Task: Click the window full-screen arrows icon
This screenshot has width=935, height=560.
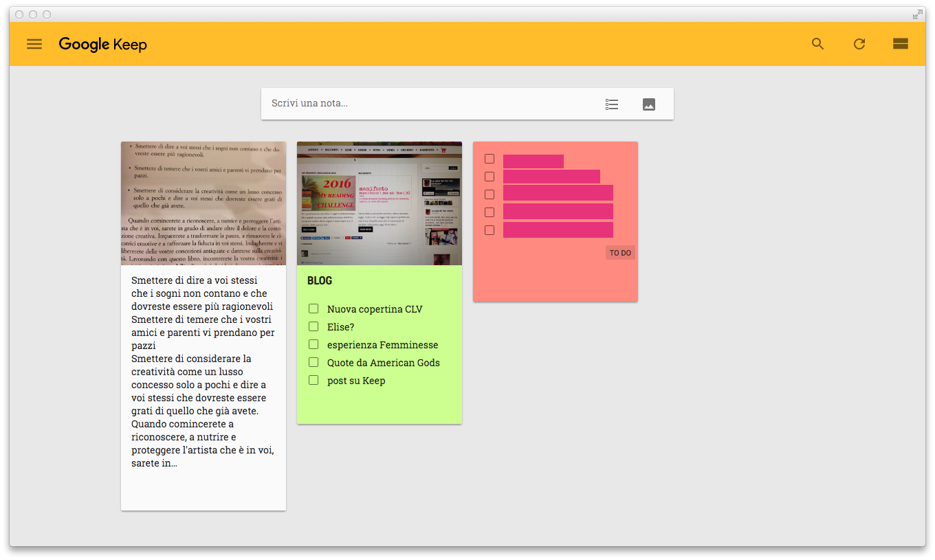Action: 917,14
